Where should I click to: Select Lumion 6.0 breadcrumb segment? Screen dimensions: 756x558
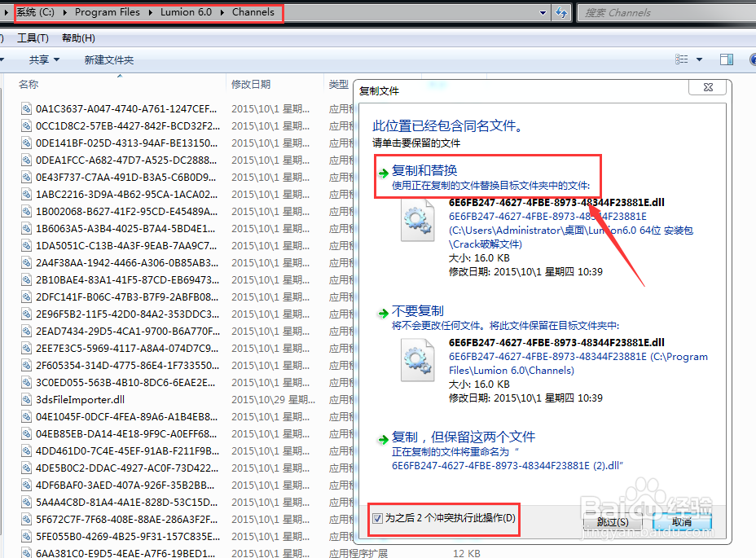pos(186,12)
